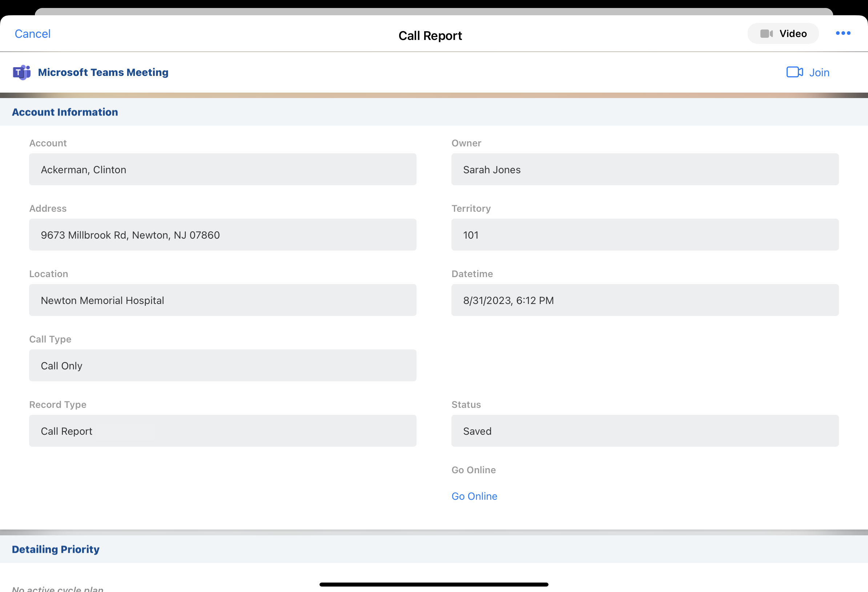Open the Address field 9673 Millbrook Rd
The image size is (868, 592).
(x=222, y=235)
